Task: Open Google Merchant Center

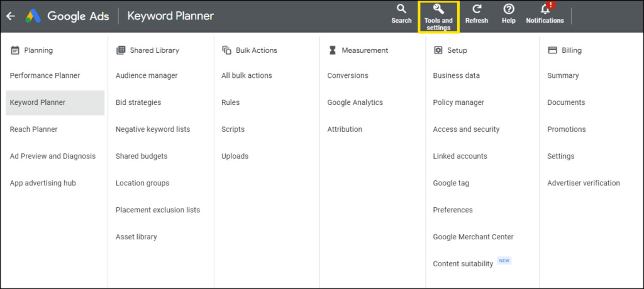Action: (x=473, y=237)
